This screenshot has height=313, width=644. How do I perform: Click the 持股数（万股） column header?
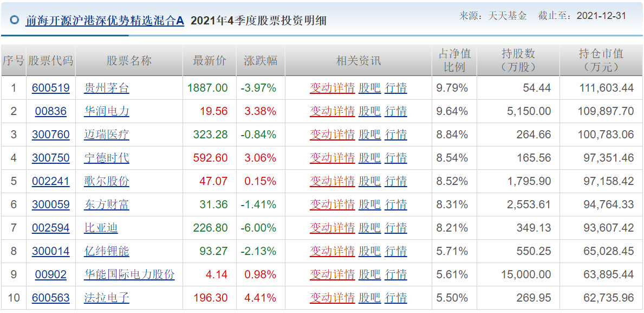518,60
